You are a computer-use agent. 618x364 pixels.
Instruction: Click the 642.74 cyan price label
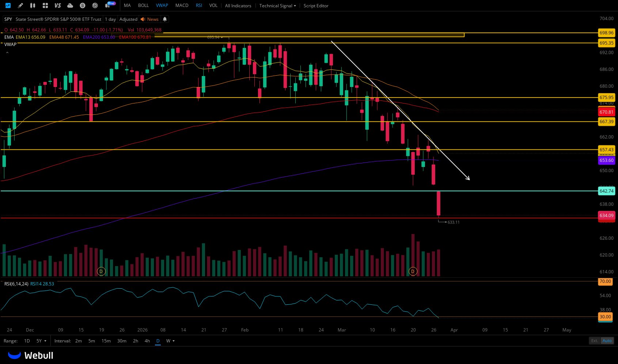(x=606, y=191)
